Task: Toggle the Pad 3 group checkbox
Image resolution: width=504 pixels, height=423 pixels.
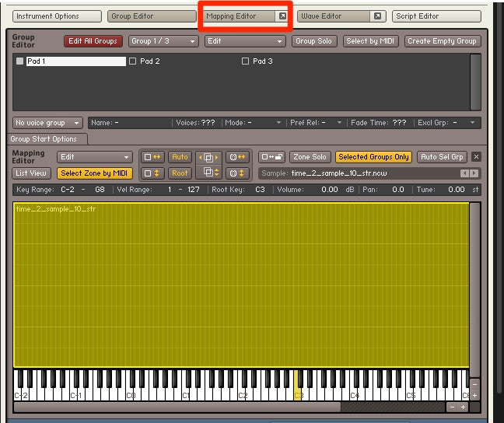Action: pos(246,61)
